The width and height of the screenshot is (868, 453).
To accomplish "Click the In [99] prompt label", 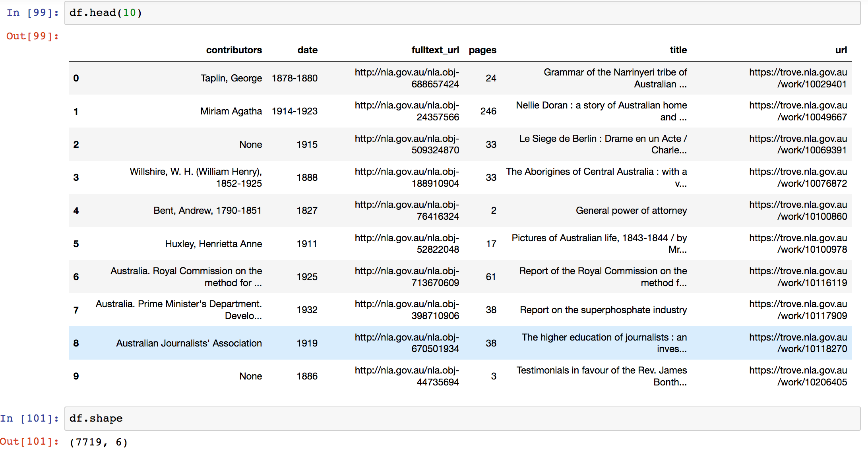I will tap(33, 13).
